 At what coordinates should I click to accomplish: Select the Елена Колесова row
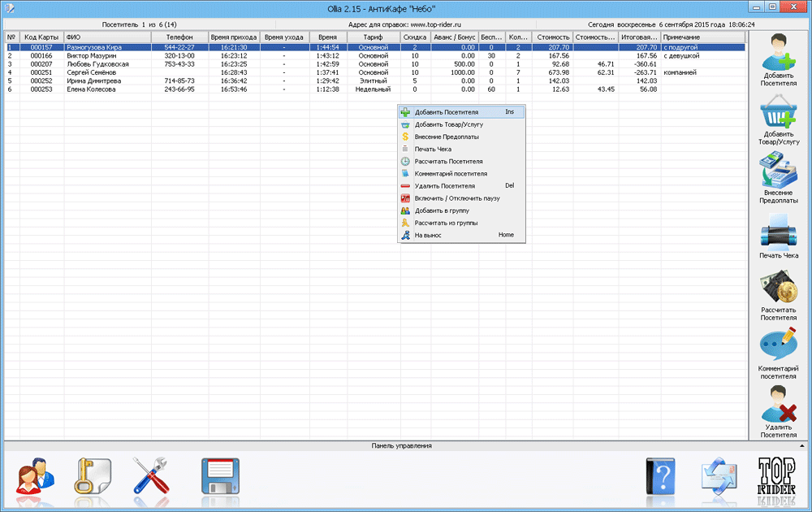pos(375,89)
